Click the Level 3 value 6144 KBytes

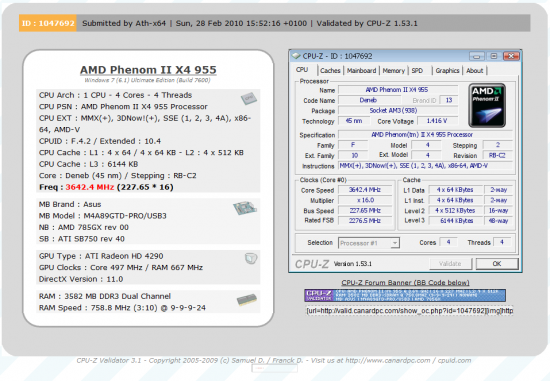455,221
